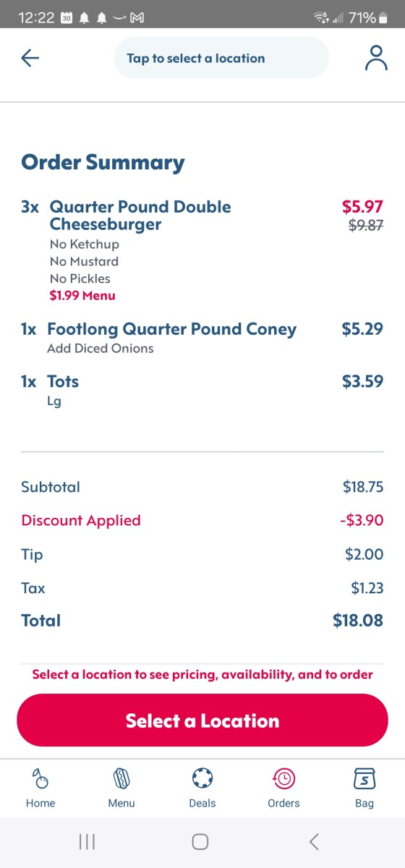This screenshot has width=405, height=868.
Task: Tap Android home navigation icon
Action: point(200,841)
